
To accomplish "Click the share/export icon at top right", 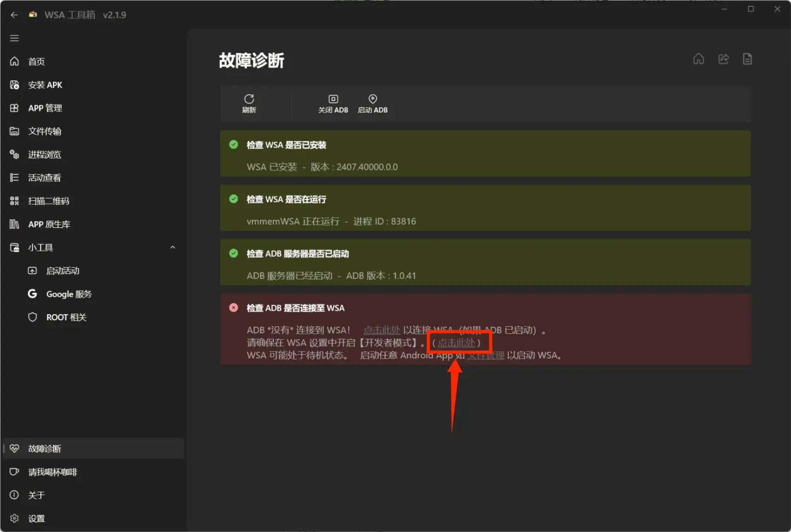I will pyautogui.click(x=723, y=59).
